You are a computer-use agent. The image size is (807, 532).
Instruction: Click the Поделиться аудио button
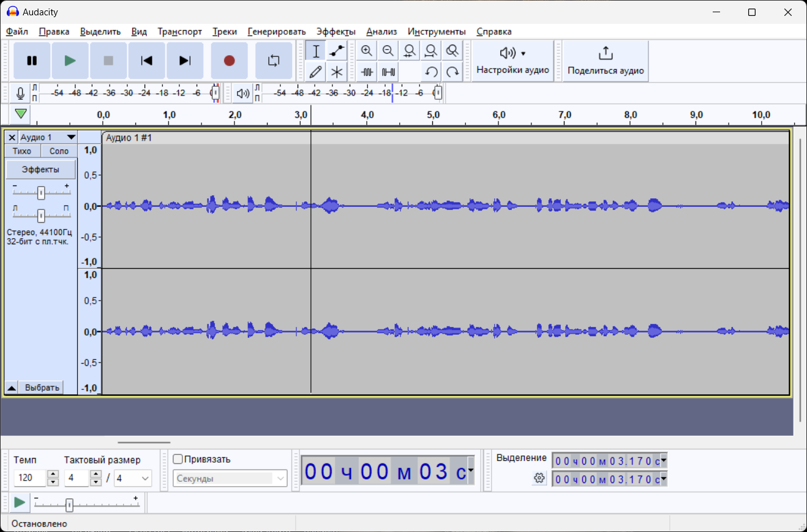(605, 61)
